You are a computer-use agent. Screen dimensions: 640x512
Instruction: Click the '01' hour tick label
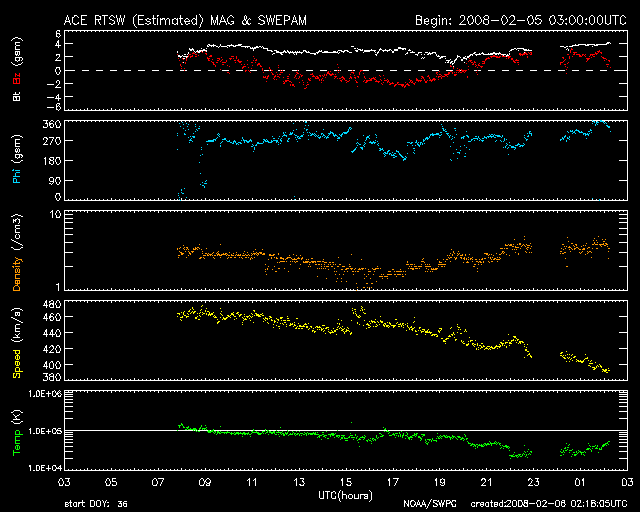click(580, 483)
